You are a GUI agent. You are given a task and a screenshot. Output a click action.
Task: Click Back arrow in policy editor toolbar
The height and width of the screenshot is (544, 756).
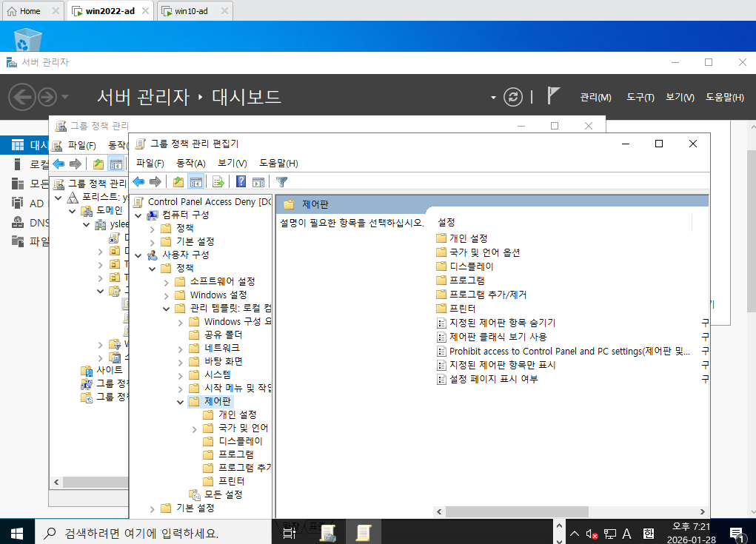click(139, 181)
